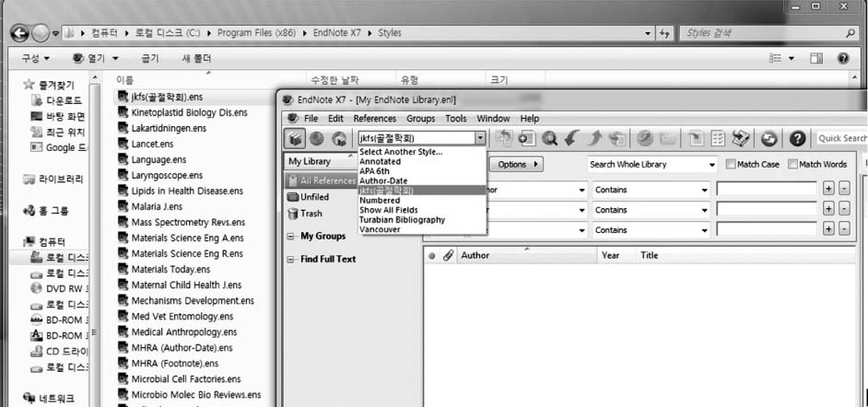Click the Explorer refresh address button
The image size is (868, 407).
tap(665, 33)
